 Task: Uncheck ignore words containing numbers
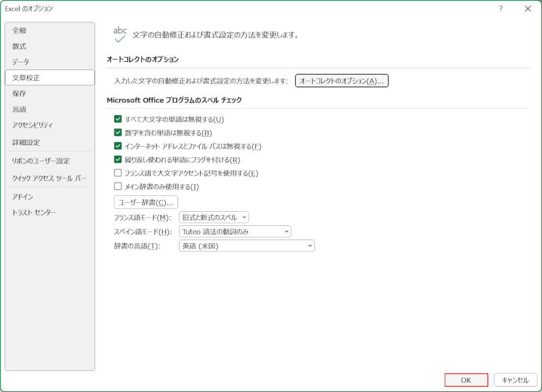point(118,132)
